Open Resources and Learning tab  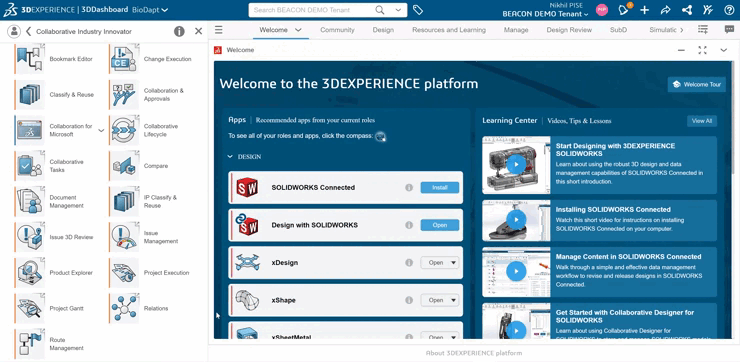[x=449, y=30]
